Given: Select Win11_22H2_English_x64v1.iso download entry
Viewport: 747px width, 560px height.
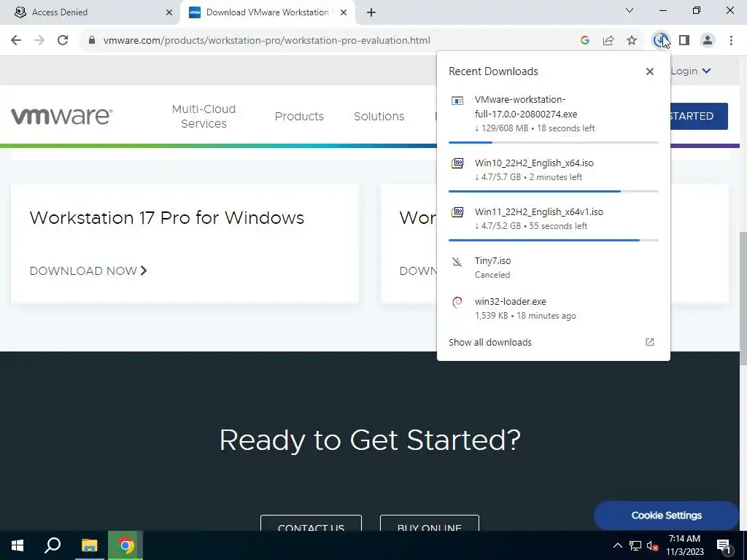Looking at the screenshot, I should 554,219.
